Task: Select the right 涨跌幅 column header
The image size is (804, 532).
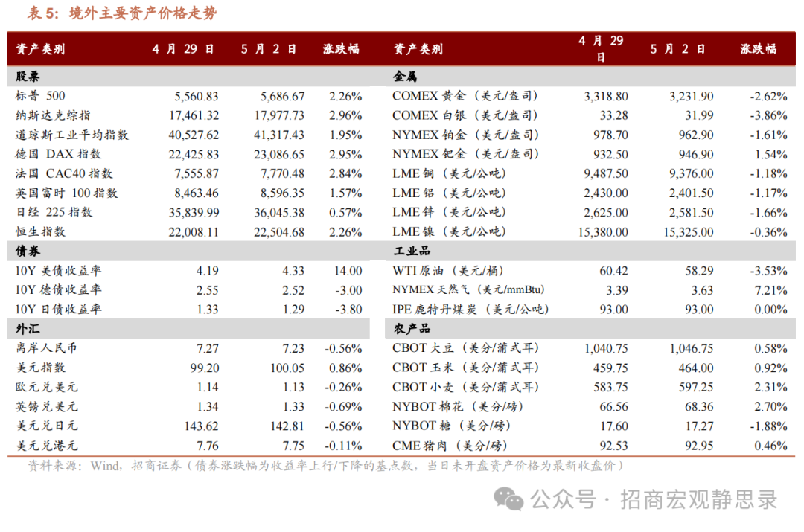Action: coord(758,49)
